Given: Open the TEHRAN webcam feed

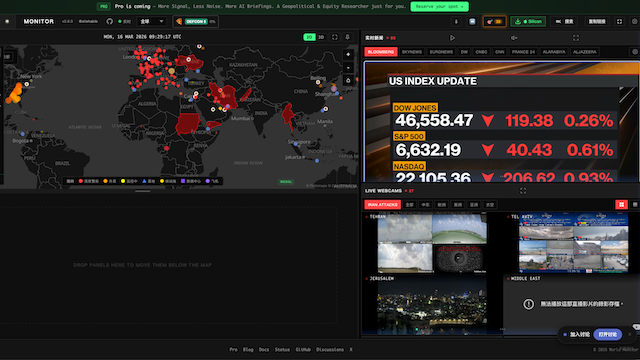Looking at the screenshot, I should [x=432, y=243].
